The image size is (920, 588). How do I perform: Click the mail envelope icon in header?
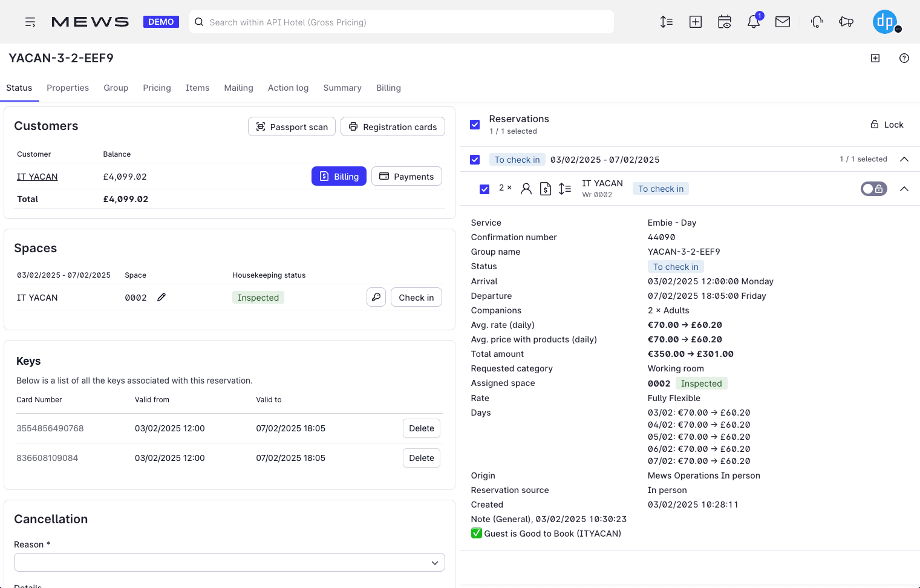click(x=783, y=22)
